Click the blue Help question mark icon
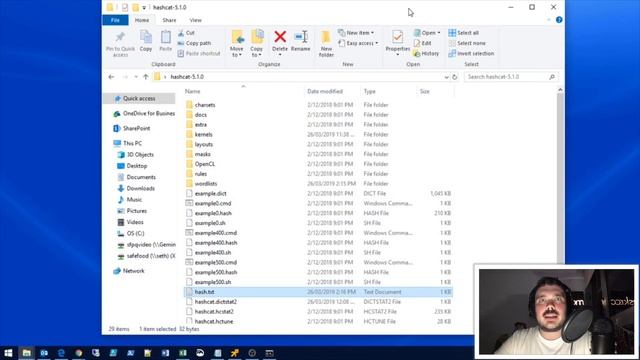The width and height of the screenshot is (640, 360). pos(559,20)
